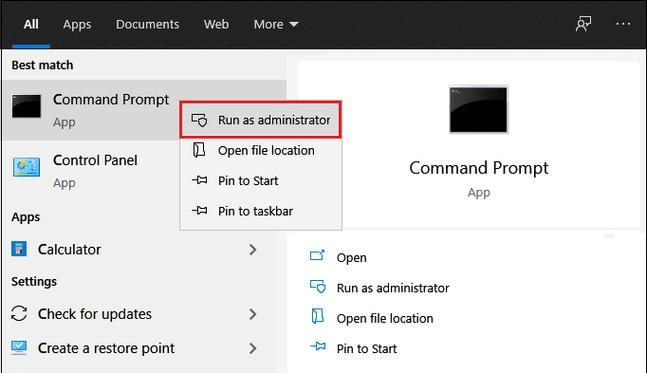Expand the Create a restore point chevron
This screenshot has width=647, height=373.
(x=253, y=349)
